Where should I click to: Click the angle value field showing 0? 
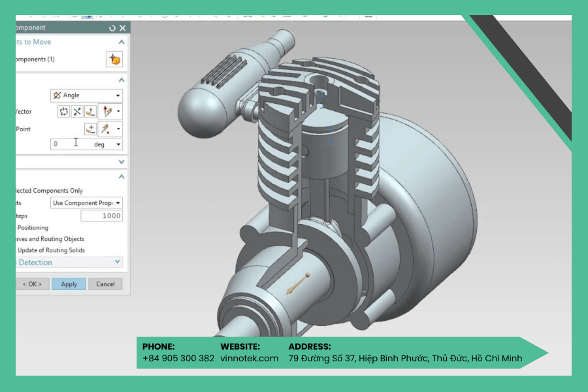pyautogui.click(x=71, y=144)
